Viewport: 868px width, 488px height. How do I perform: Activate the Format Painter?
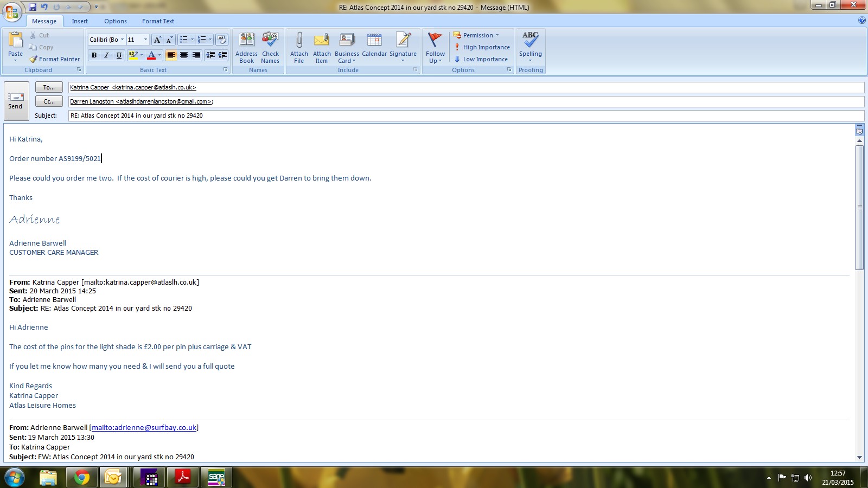55,59
